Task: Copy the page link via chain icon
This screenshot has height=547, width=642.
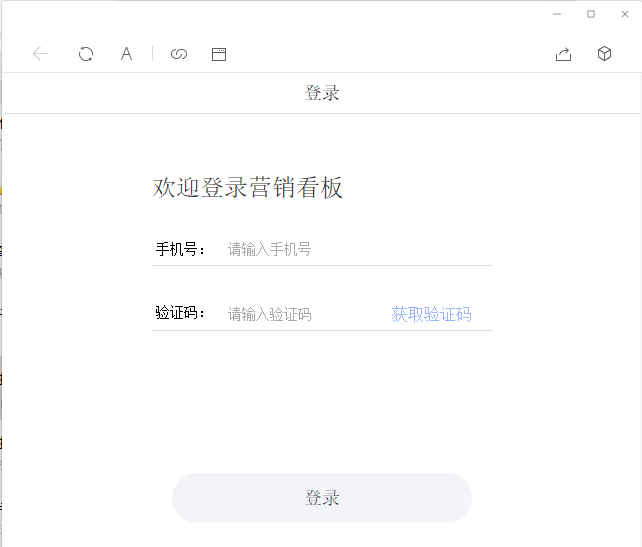Action: 179,54
